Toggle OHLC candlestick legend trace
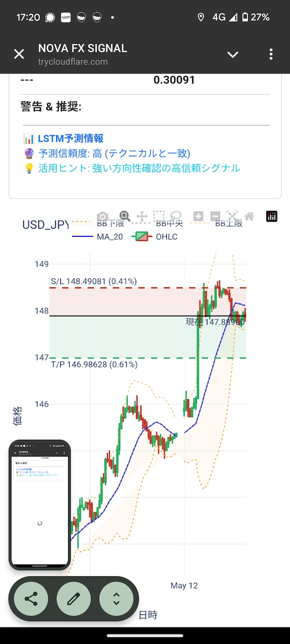Image resolution: width=290 pixels, height=644 pixels. pyautogui.click(x=154, y=237)
